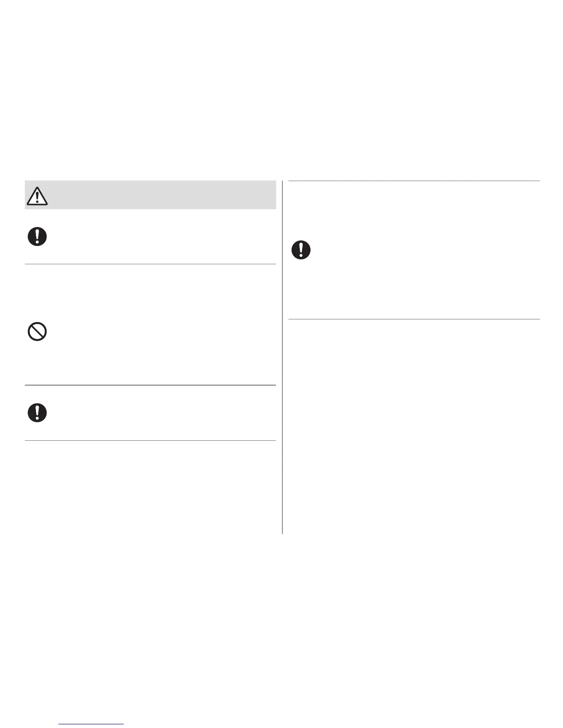Viewport: 563px width, 728px height.
Task: Click the rule between first exclamation and prohibition icons
Action: click(150, 264)
